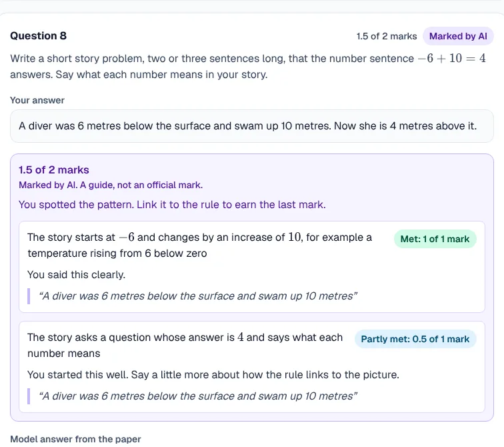Screen dimensions: 504x447
Task: Click 'You started this well' comment
Action: coord(213,375)
